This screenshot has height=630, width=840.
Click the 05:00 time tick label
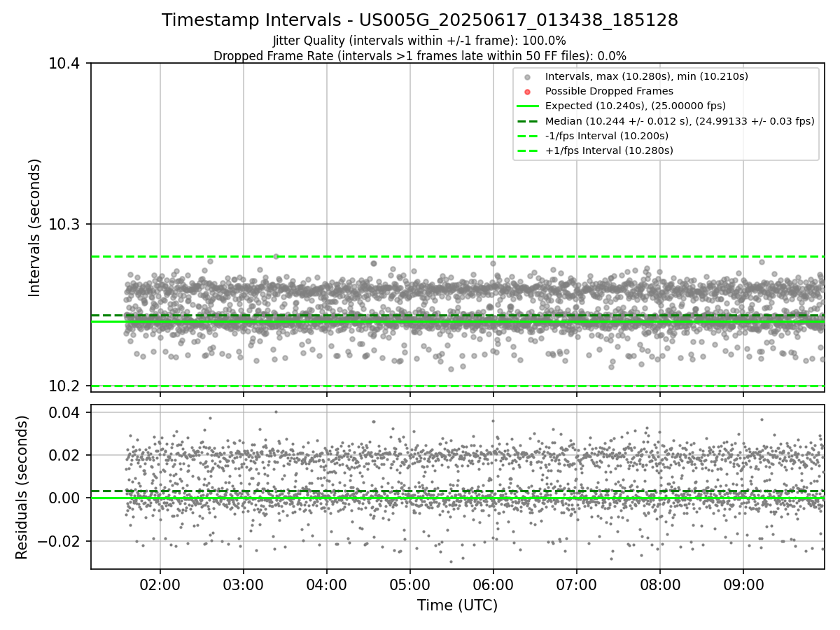click(410, 584)
